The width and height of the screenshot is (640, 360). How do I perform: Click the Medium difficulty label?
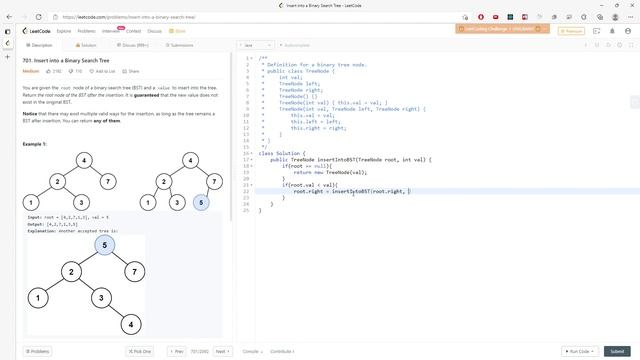(x=31, y=71)
